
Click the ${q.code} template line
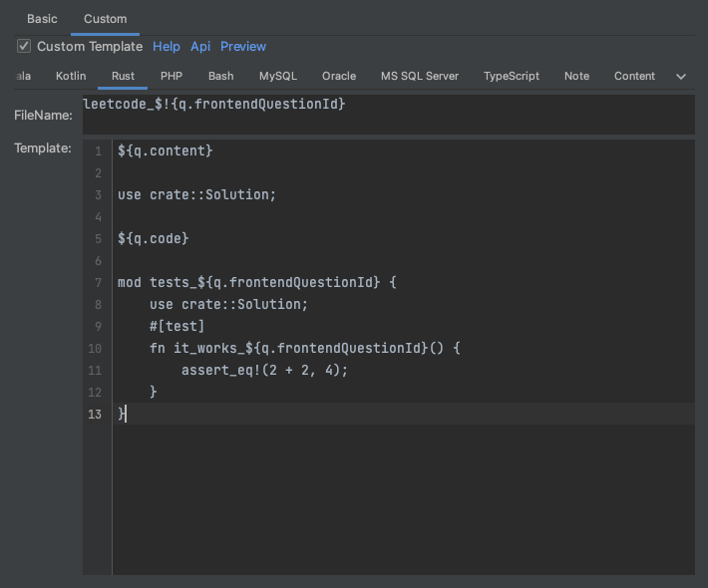(154, 238)
